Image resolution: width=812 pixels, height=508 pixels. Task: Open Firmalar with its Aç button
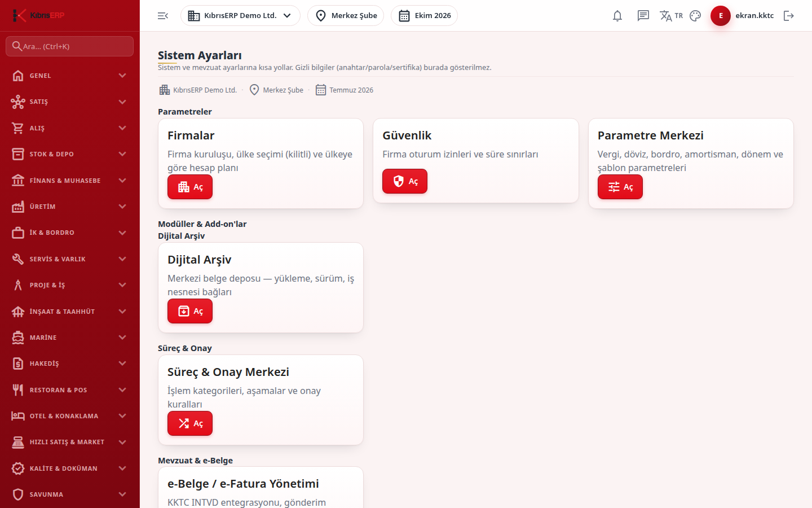tap(190, 187)
